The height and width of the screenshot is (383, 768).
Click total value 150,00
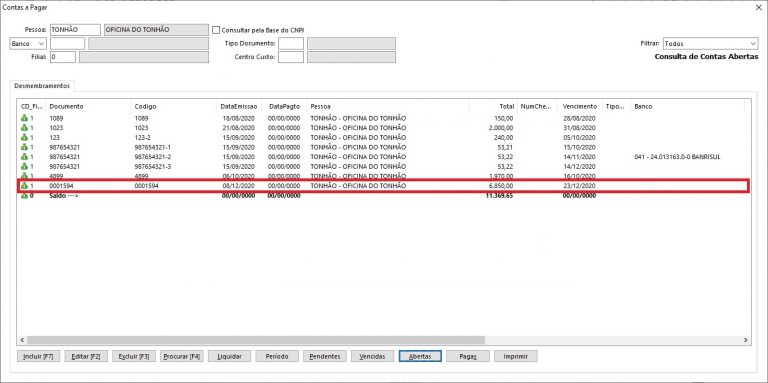[x=504, y=118]
